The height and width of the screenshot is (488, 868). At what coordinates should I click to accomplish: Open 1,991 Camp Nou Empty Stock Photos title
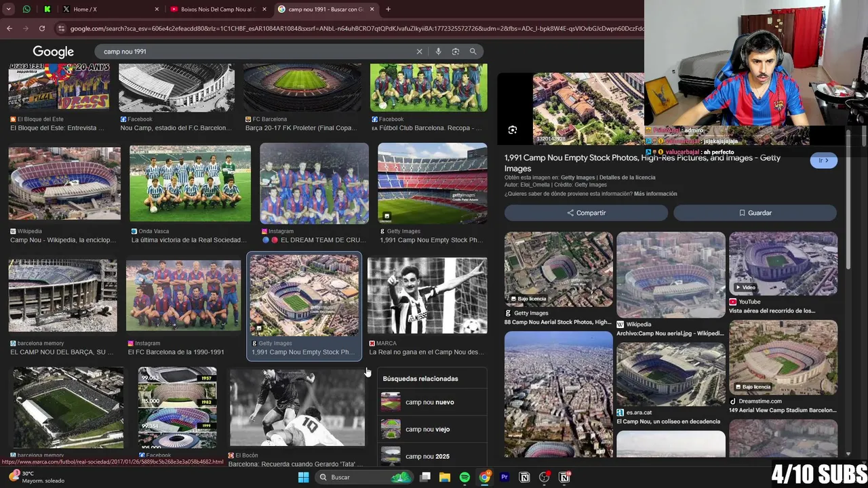[x=642, y=163]
